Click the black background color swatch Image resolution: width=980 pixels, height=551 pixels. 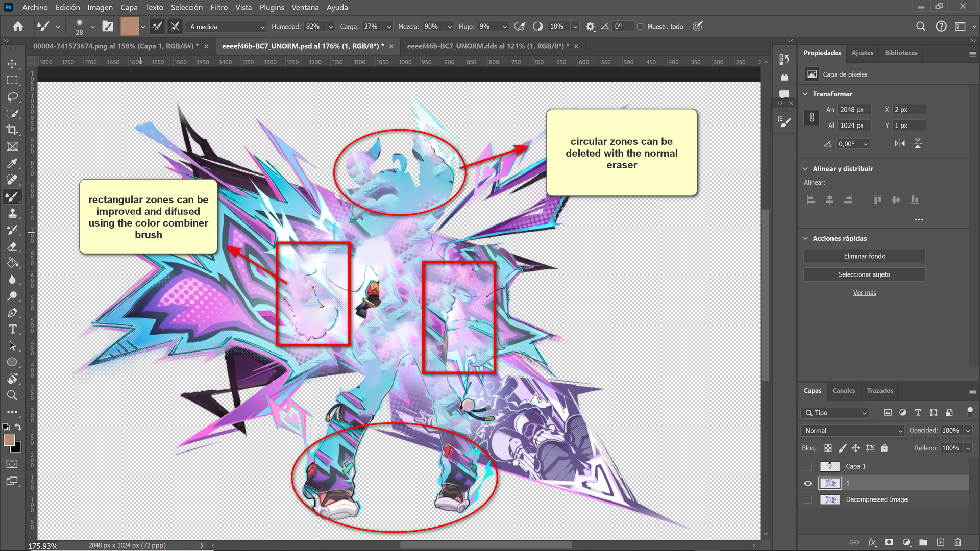17,448
